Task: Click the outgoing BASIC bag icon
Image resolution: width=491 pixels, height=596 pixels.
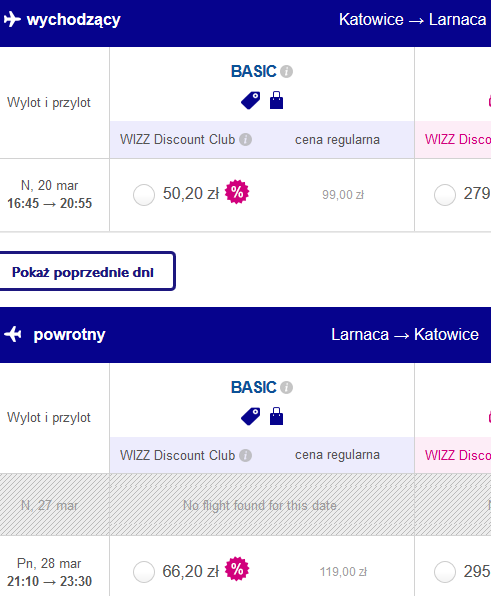Action: (276, 100)
